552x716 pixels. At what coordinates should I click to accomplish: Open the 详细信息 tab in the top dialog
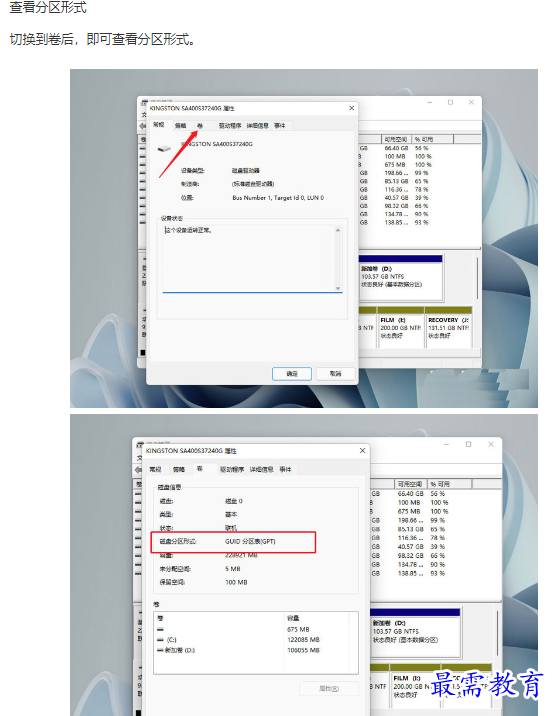pos(258,126)
